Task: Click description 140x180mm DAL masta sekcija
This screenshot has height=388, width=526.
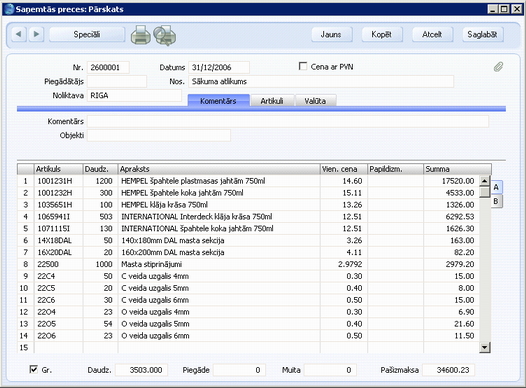Action: tap(172, 240)
